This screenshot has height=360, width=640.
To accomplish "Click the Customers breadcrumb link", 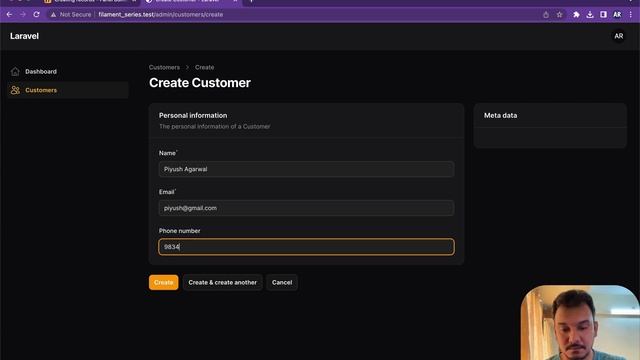I will click(x=164, y=67).
